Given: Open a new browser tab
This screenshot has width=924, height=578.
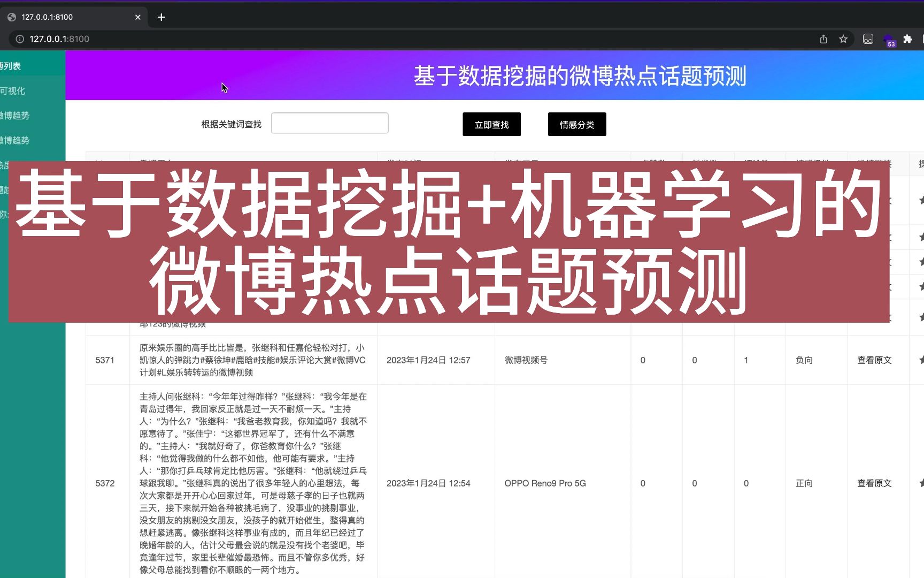Looking at the screenshot, I should [x=161, y=17].
